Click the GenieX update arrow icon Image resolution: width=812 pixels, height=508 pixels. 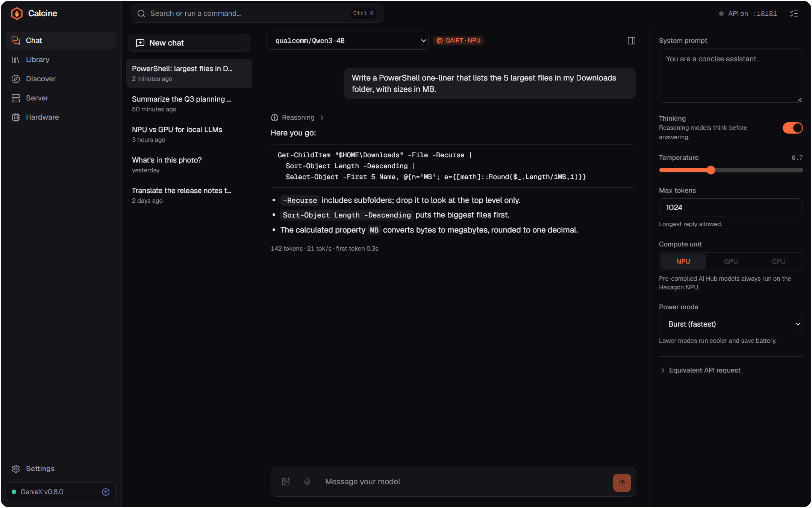(x=106, y=492)
